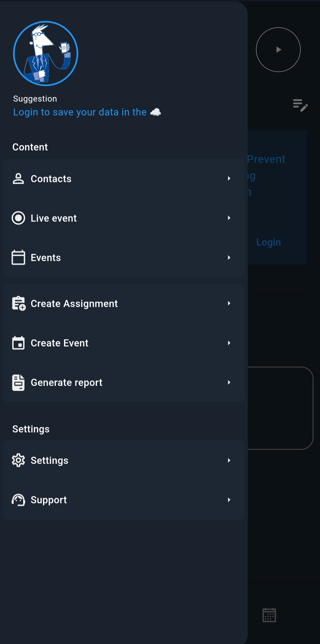Screen dimensions: 320x644
Task: Tap the Contacts person icon
Action: 18,178
